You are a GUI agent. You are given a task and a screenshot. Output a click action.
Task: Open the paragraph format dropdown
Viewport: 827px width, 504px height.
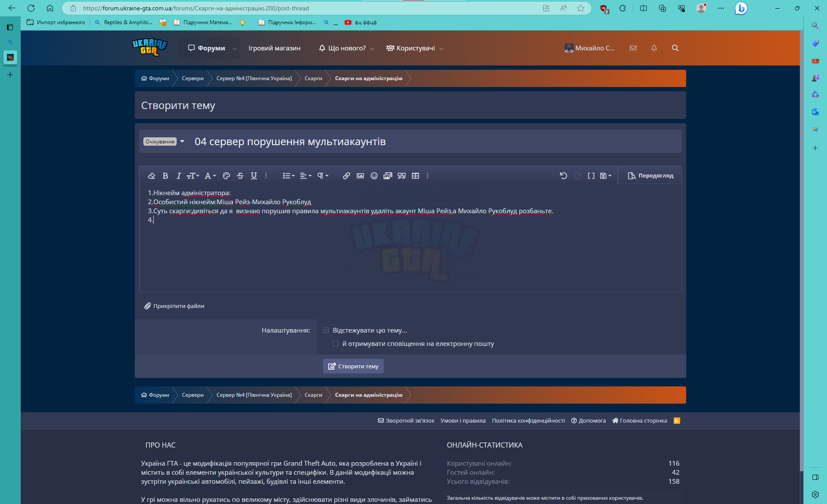(323, 176)
